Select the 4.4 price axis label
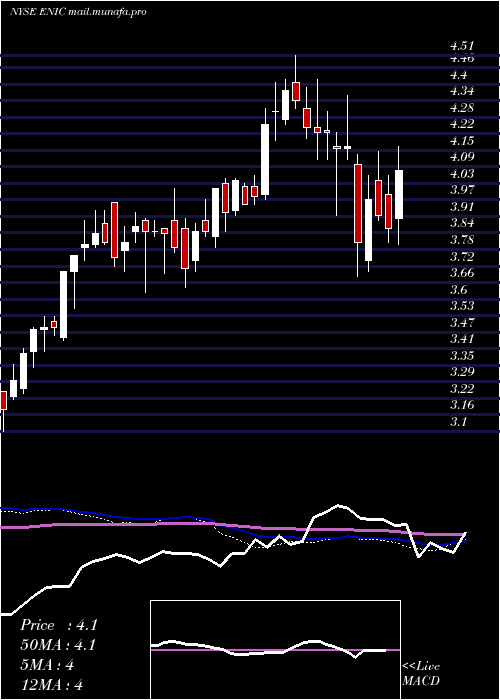The width and height of the screenshot is (500, 700). 459,75
